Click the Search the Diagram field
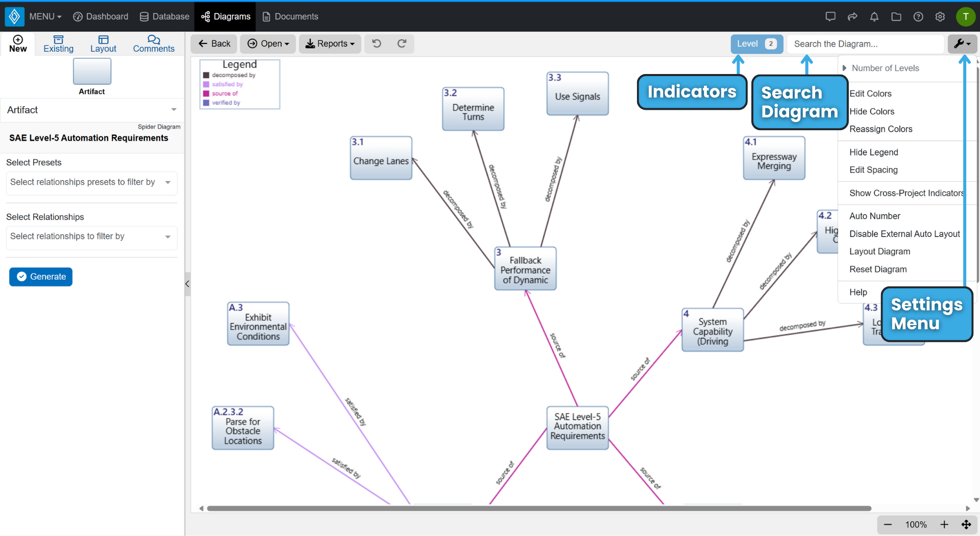 pos(865,44)
